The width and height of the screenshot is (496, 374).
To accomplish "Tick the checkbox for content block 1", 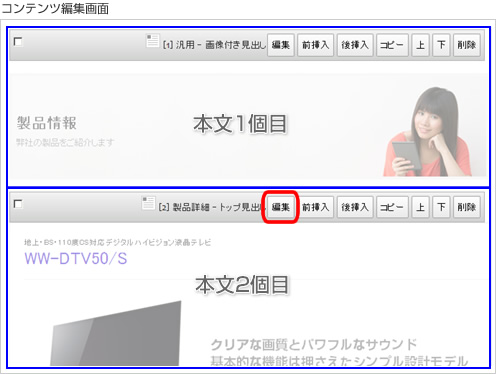I will (18, 42).
